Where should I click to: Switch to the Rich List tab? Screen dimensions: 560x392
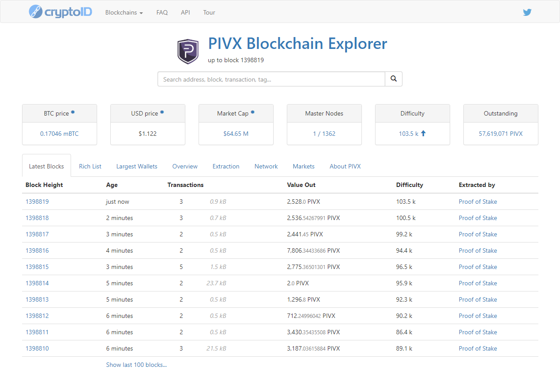(90, 166)
